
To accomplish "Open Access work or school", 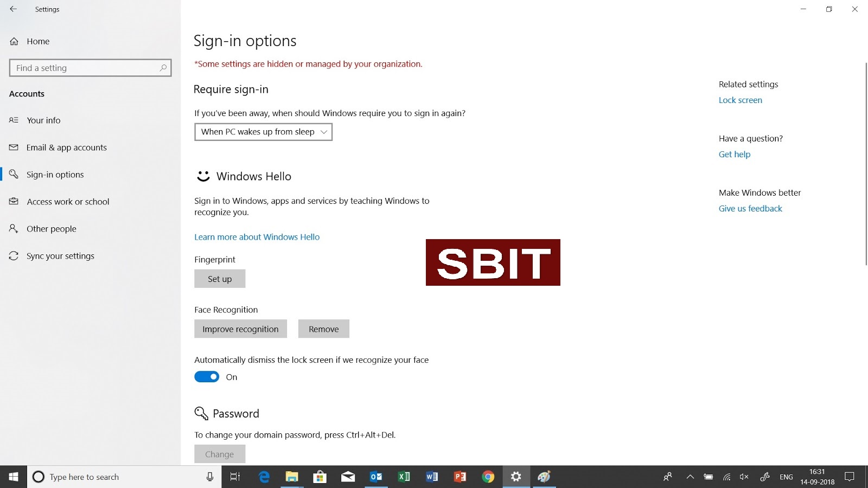I will click(x=68, y=202).
